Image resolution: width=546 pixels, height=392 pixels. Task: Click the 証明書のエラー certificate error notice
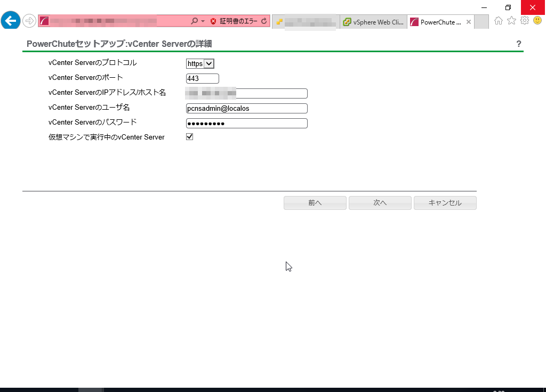point(234,21)
